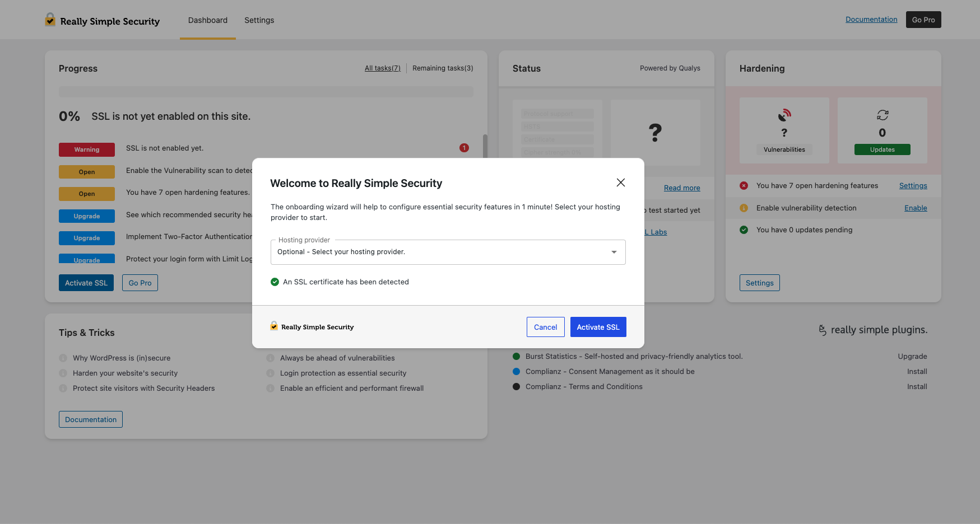Click red error icon beside open hardening features
The width and height of the screenshot is (980, 524).
(744, 185)
